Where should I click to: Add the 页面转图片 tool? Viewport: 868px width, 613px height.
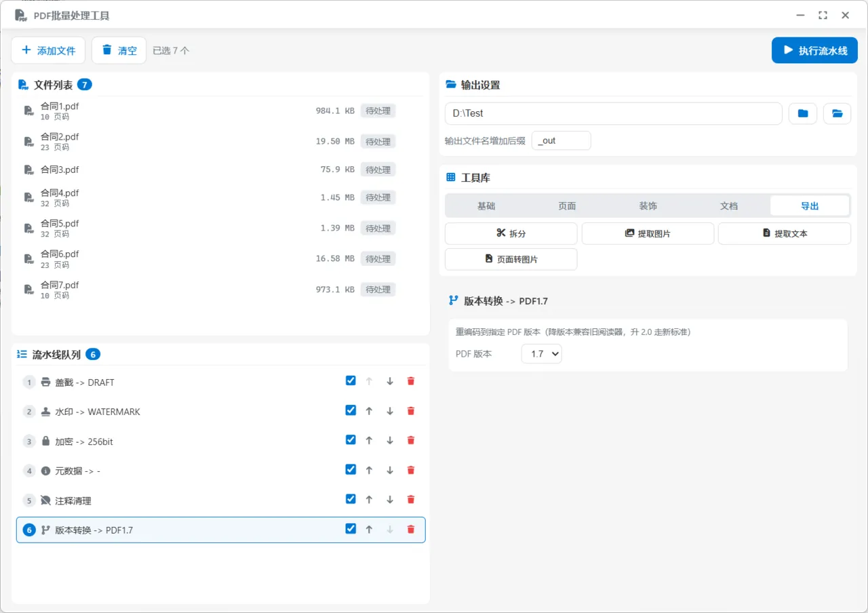pos(511,259)
